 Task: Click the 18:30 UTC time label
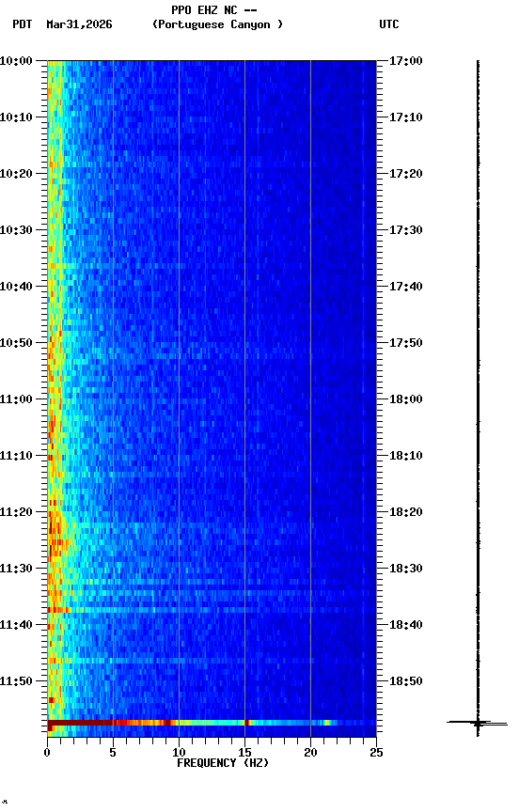click(x=406, y=570)
